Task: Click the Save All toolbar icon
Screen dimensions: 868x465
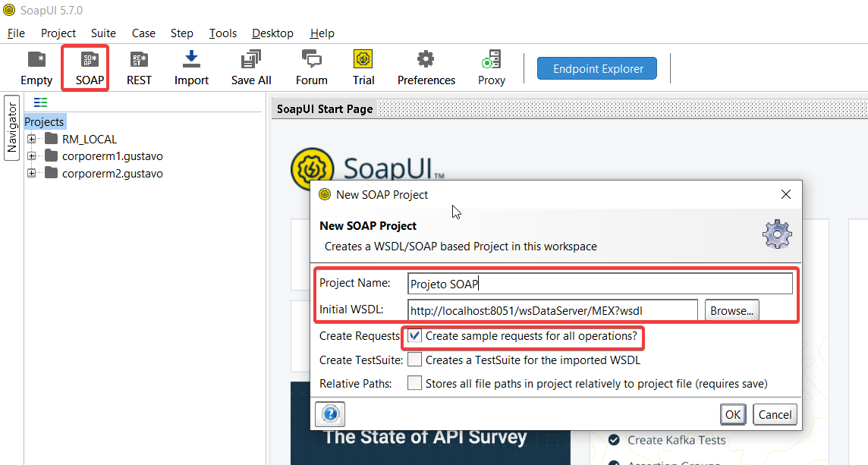Action: [x=251, y=68]
